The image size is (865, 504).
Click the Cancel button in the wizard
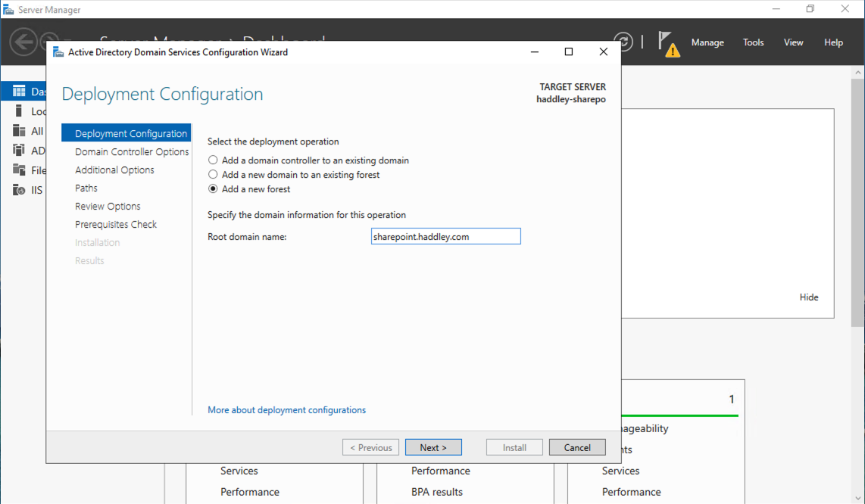577,447
